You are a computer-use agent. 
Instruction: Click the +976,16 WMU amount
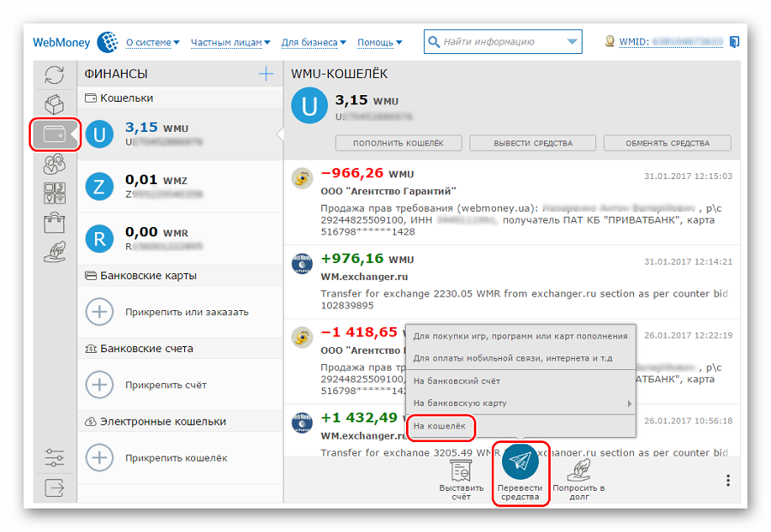point(368,259)
